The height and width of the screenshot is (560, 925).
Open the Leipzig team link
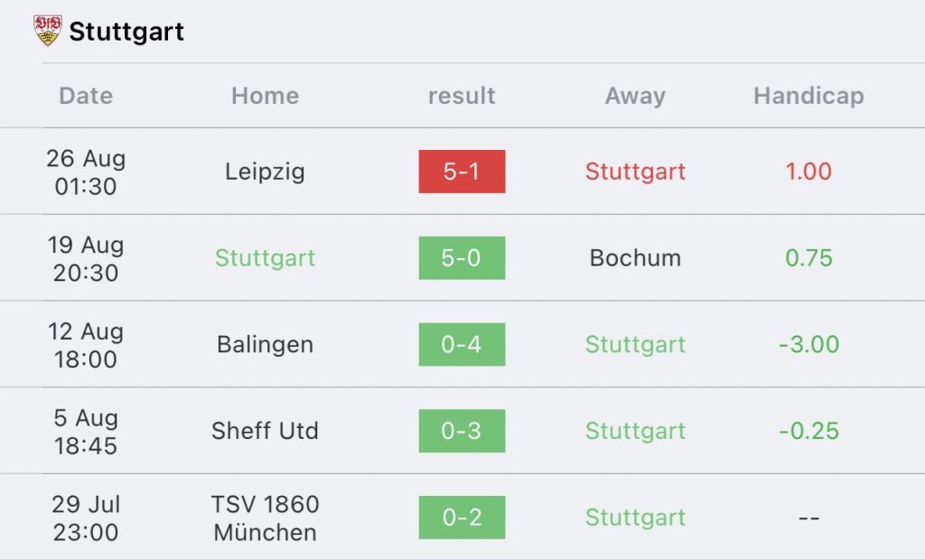point(265,172)
